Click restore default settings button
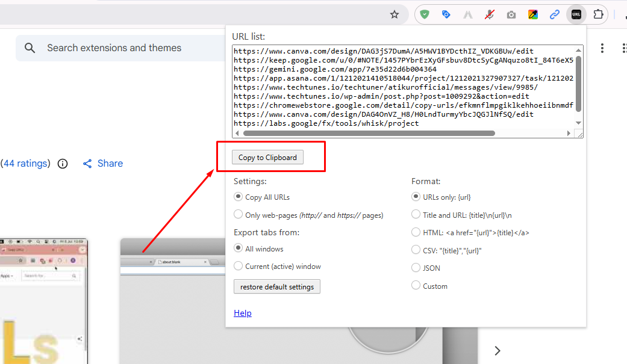This screenshot has height=364, width=627. (x=276, y=286)
